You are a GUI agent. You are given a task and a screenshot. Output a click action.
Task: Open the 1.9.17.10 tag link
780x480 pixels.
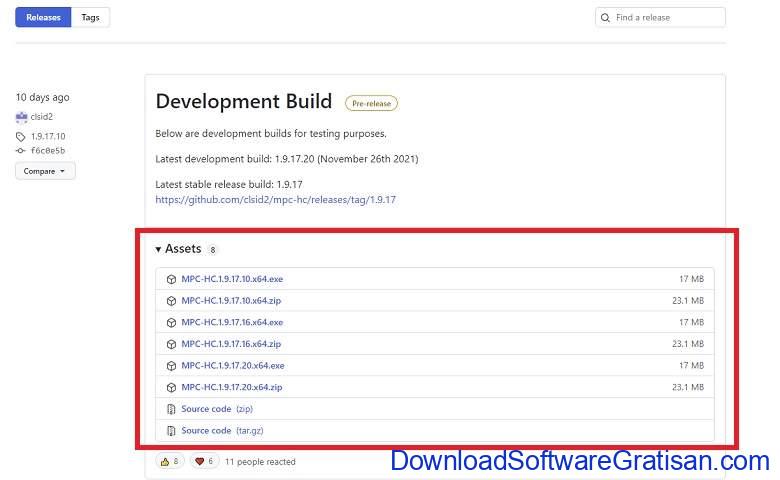coord(48,136)
